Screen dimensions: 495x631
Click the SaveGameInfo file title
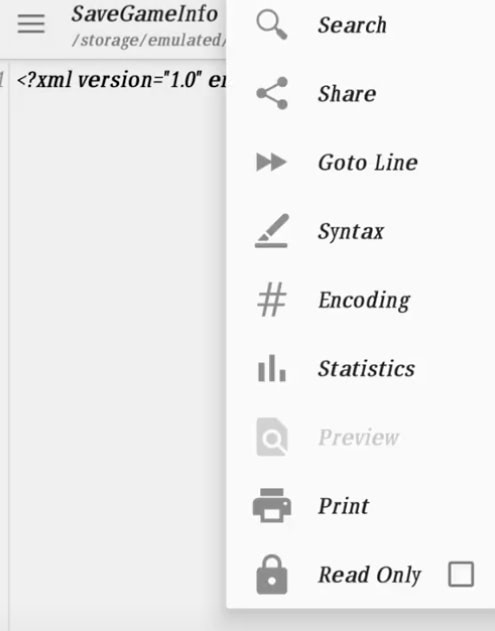pos(144,14)
